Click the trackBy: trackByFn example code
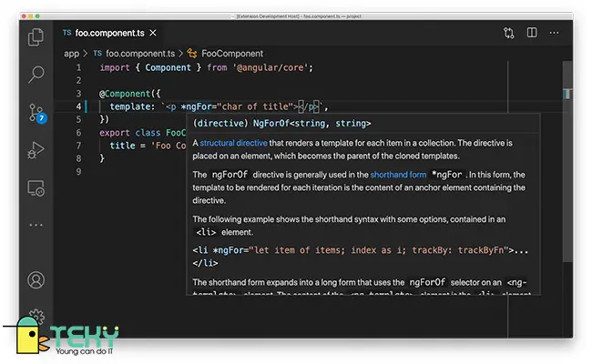Image resolution: width=592 pixels, height=364 pixels. pyautogui.click(x=457, y=250)
